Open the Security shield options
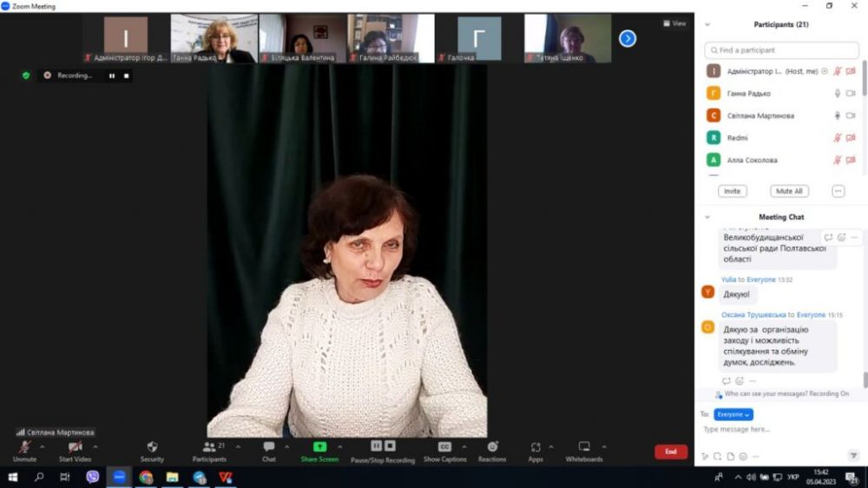The width and height of the screenshot is (868, 488). pos(152,447)
